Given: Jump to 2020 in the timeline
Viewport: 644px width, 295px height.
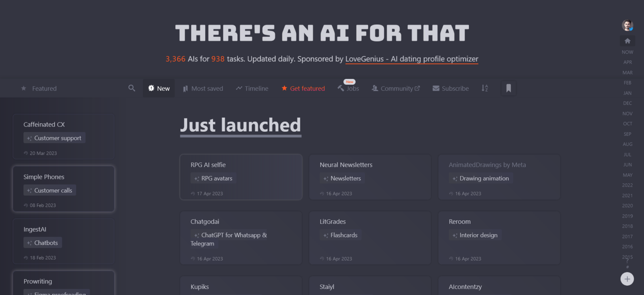Looking at the screenshot, I should pos(627,206).
